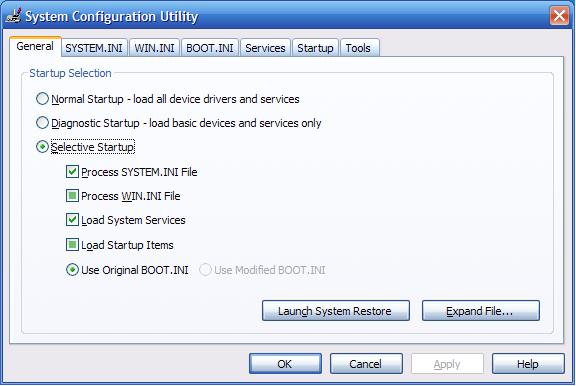
Task: Click the disabled Use Modified BOOT.INI option
Action: (205, 270)
